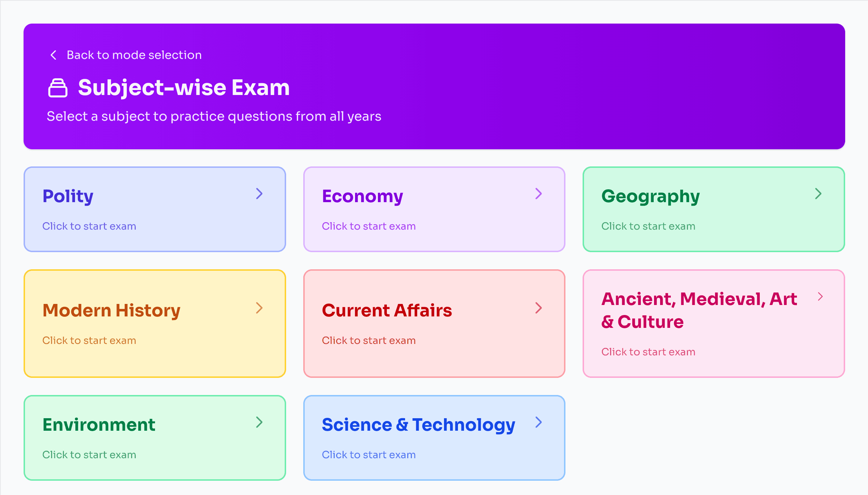868x495 pixels.
Task: Click the lock icon beside Subject-wise Exam title
Action: coord(58,87)
